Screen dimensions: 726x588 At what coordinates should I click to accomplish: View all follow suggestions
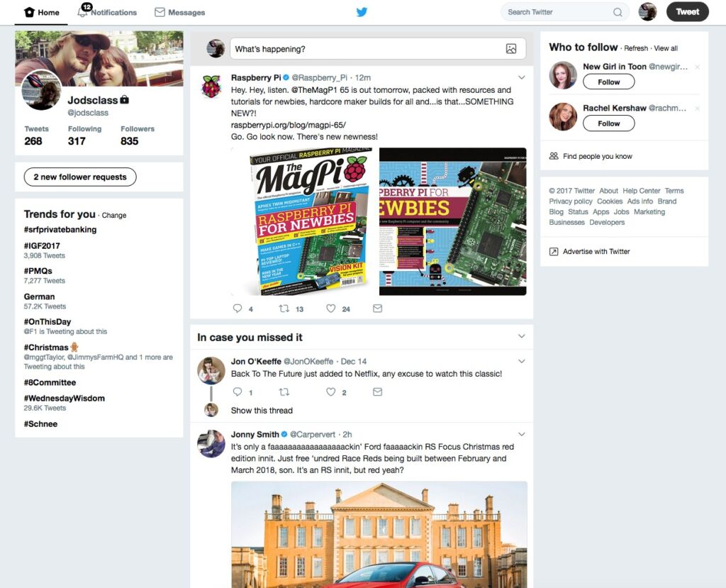point(665,48)
